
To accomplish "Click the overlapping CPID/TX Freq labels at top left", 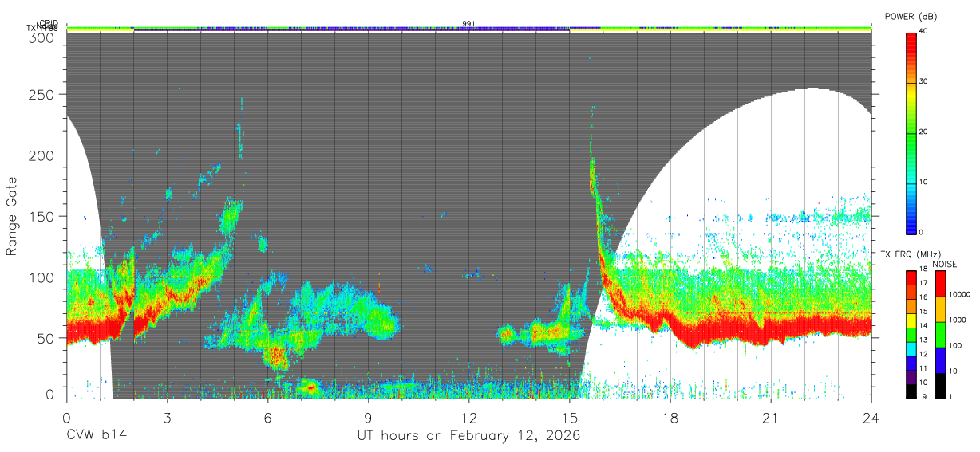I will coord(44,26).
